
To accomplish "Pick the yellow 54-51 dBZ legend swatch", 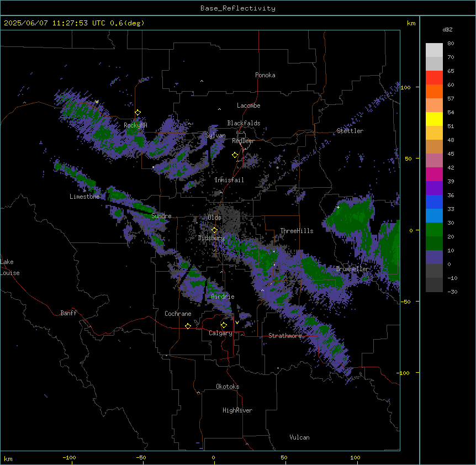I will point(434,119).
